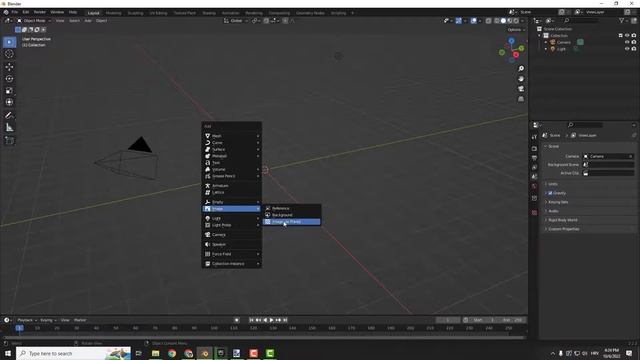Expand the Rigid Body World panel
This screenshot has width=640, height=360.
tap(588, 220)
